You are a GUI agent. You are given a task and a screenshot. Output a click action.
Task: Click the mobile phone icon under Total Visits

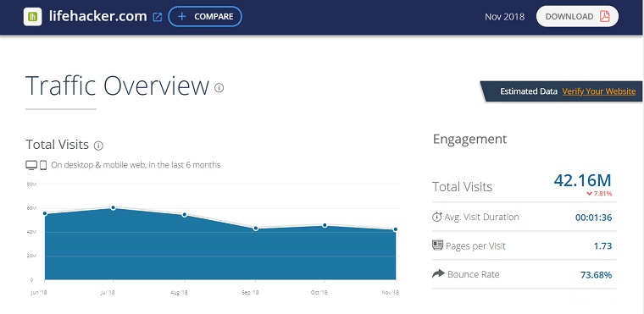[x=43, y=165]
